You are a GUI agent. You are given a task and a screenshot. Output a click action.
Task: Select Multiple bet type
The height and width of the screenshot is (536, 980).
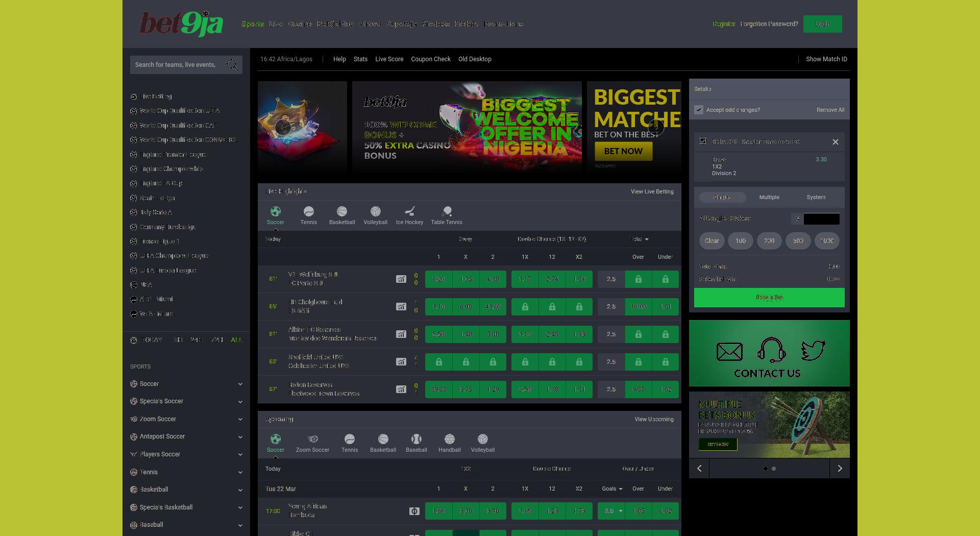[769, 197]
